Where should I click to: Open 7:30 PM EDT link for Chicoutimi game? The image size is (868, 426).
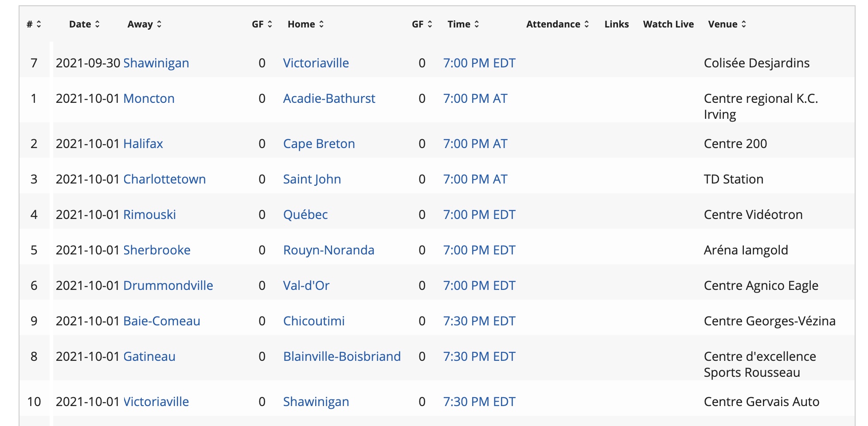click(x=479, y=321)
